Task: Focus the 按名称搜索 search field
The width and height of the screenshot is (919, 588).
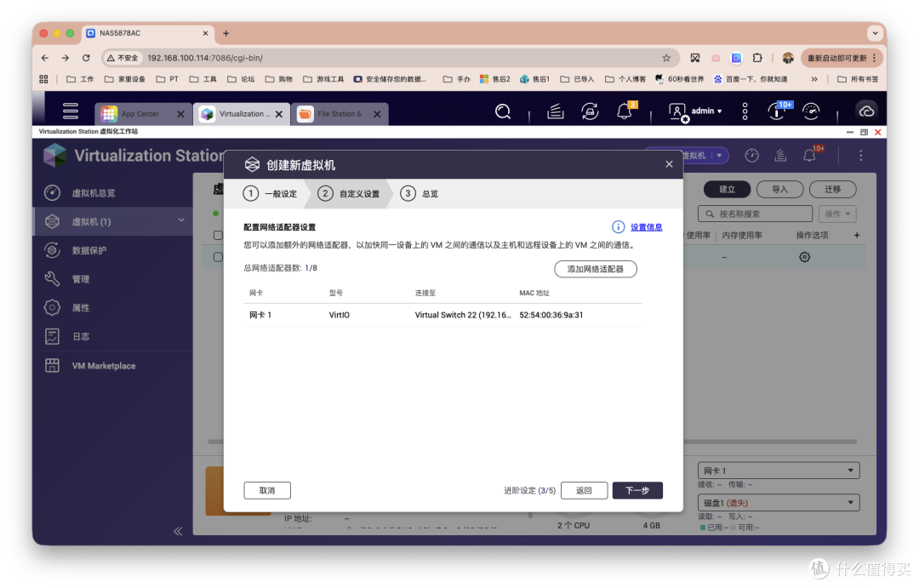Action: 756,214
